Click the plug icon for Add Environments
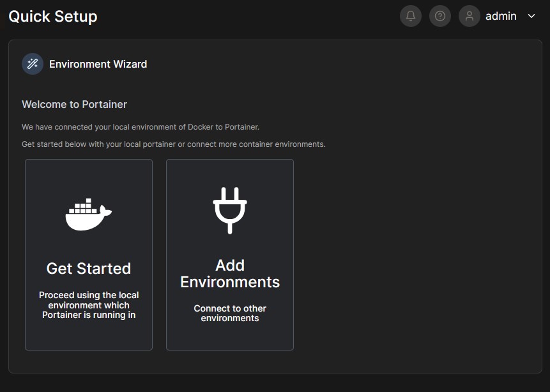The image size is (550, 392). click(230, 211)
